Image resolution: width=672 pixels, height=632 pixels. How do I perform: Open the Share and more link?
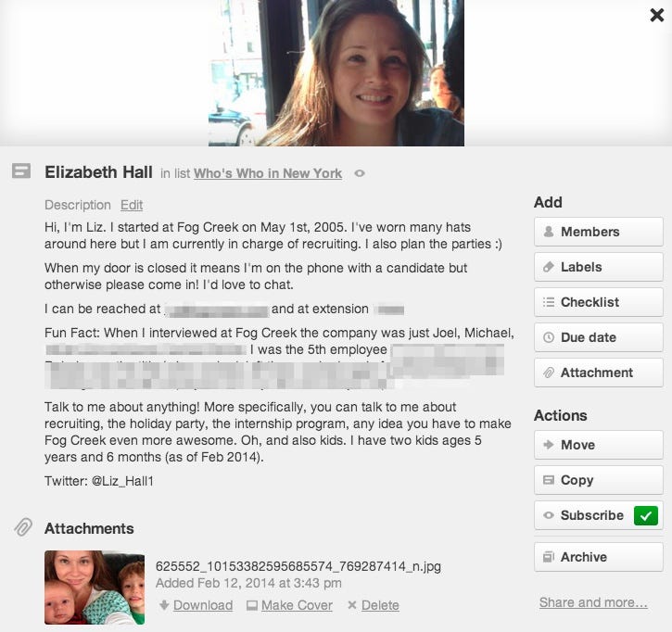(593, 602)
